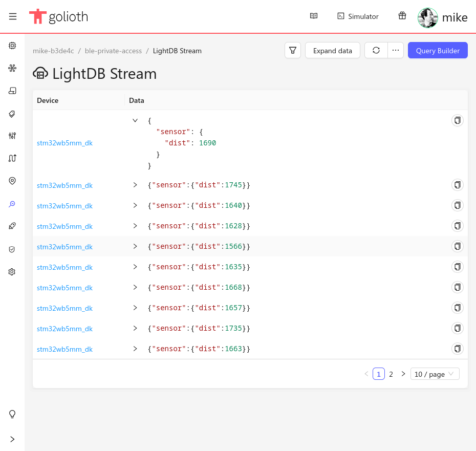The image size is (476, 451).
Task: Open the lightbulb icon in the sidebar
Action: click(x=12, y=414)
